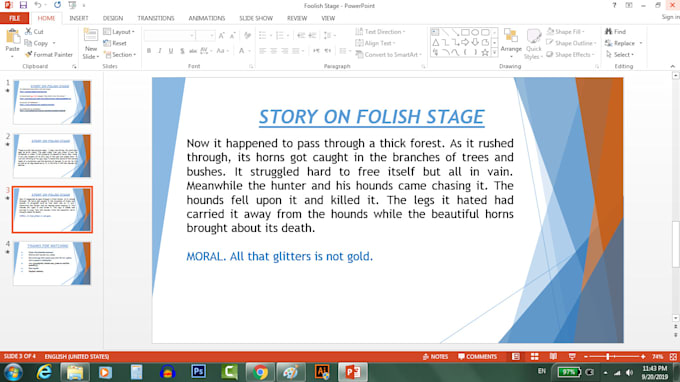Switch to Reading View icon
The image size is (680, 382).
(553, 356)
